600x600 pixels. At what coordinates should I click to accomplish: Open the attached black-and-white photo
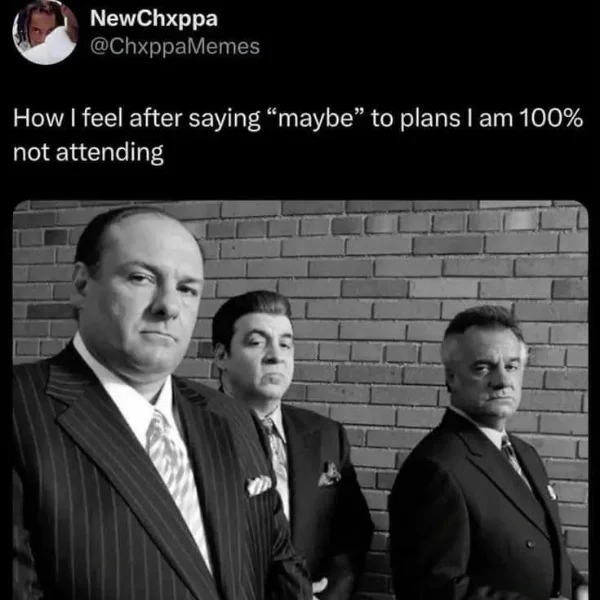(x=300, y=400)
